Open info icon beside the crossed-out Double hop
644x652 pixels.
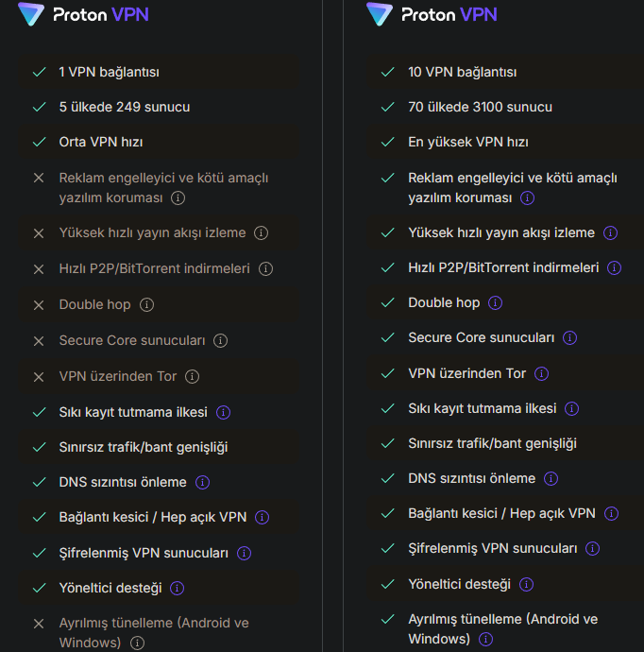147,305
